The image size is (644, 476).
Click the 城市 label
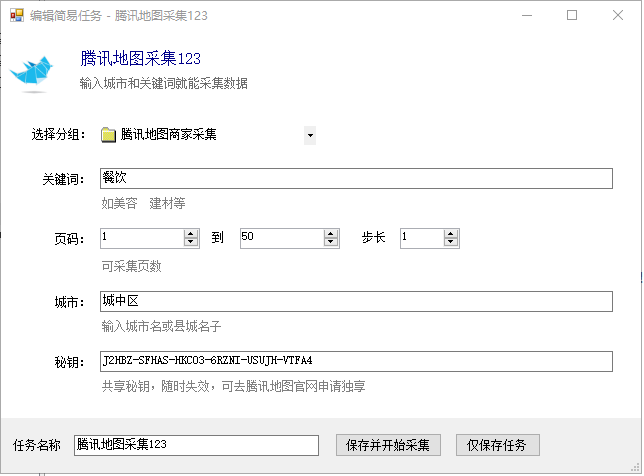[x=69, y=303]
